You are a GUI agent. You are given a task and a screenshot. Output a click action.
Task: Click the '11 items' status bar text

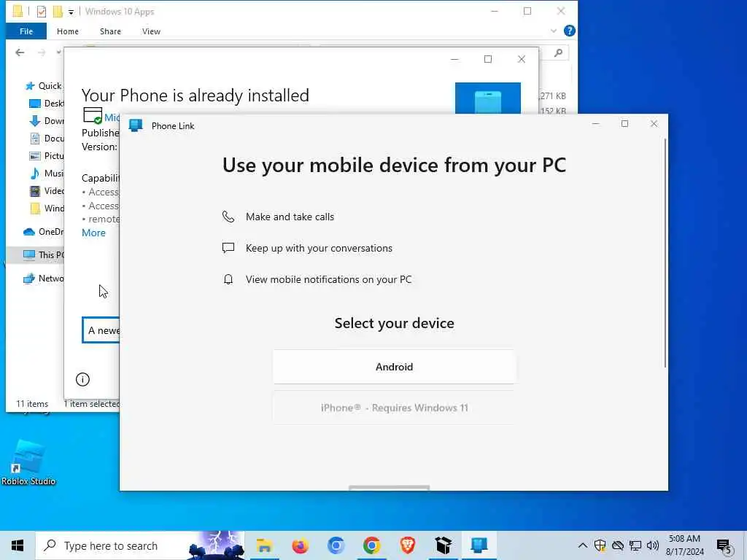click(32, 404)
